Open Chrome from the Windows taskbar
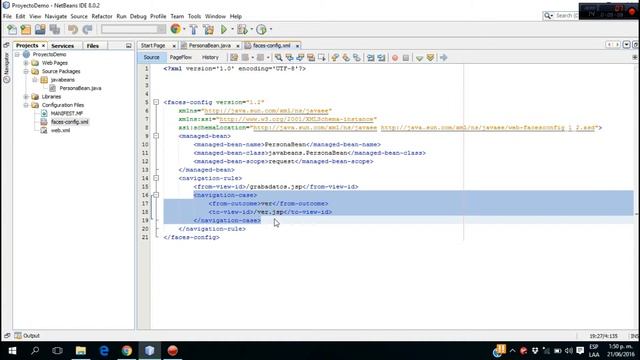The width and height of the screenshot is (640, 360). pos(127,351)
